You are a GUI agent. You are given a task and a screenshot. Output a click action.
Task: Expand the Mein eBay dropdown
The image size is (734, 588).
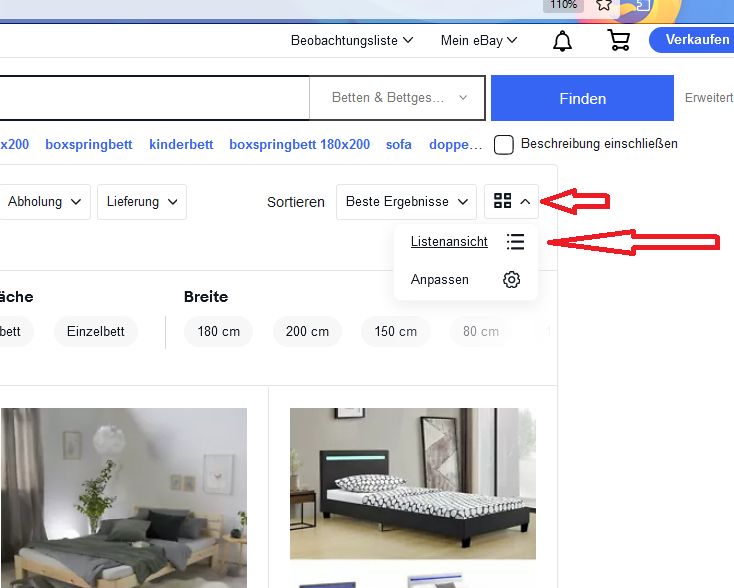[x=479, y=41]
